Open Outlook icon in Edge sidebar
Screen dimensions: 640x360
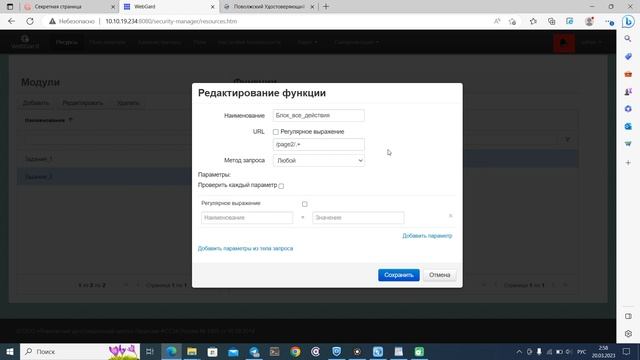pos(628,127)
